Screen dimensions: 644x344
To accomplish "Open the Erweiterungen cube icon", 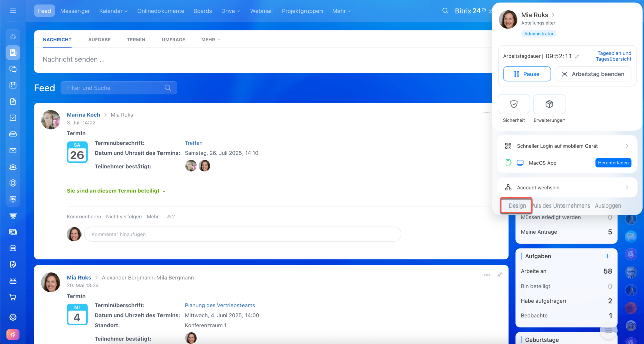I will click(549, 104).
